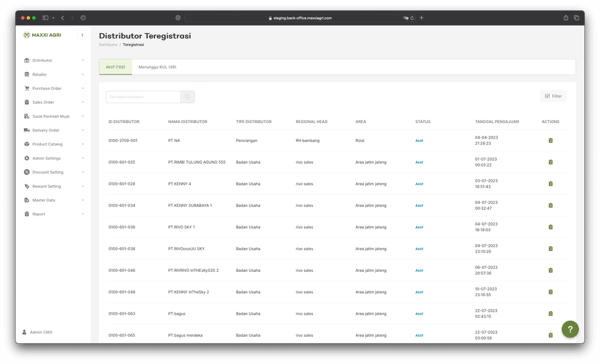Collapse the sidebar with the chevron
Viewport: 600px width, 364px height.
point(82,34)
